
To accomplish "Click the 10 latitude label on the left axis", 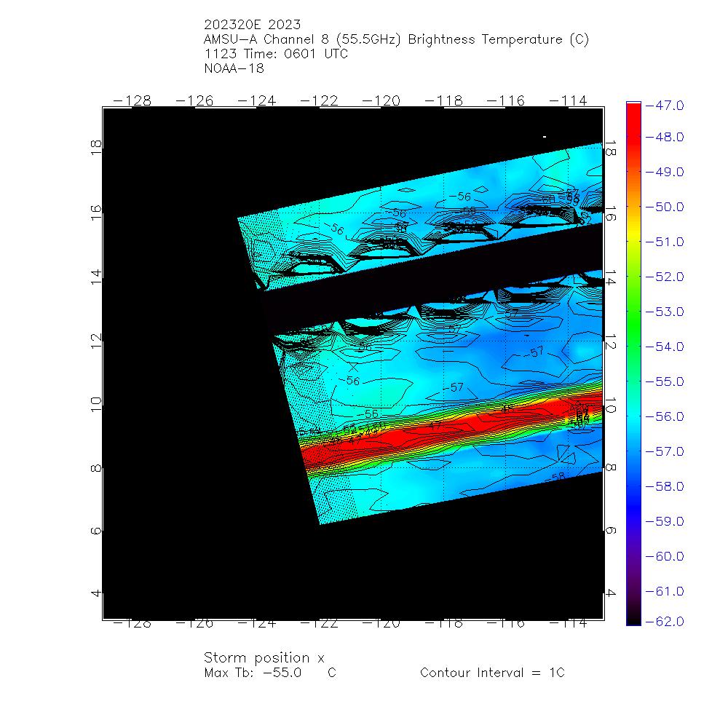I will tap(95, 405).
